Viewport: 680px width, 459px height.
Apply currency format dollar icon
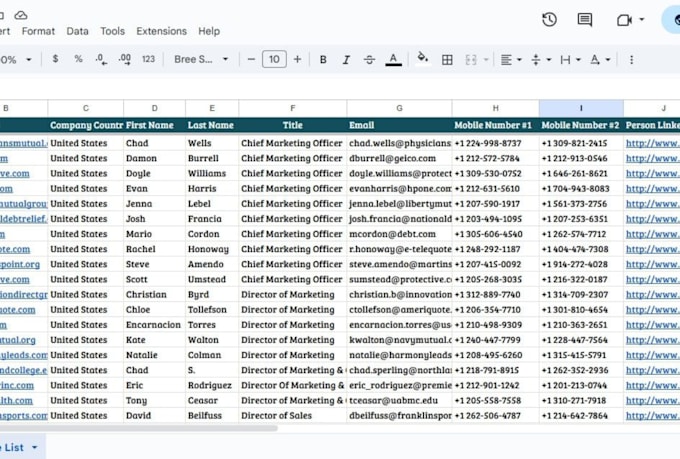point(55,59)
